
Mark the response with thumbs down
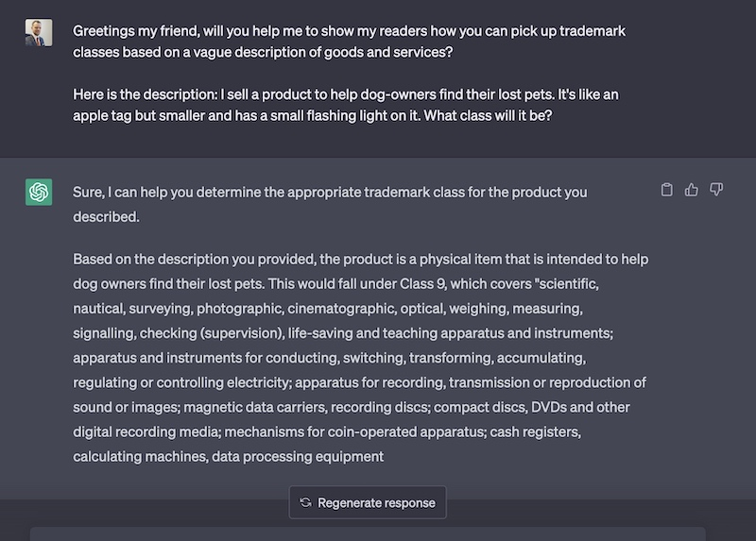click(716, 190)
